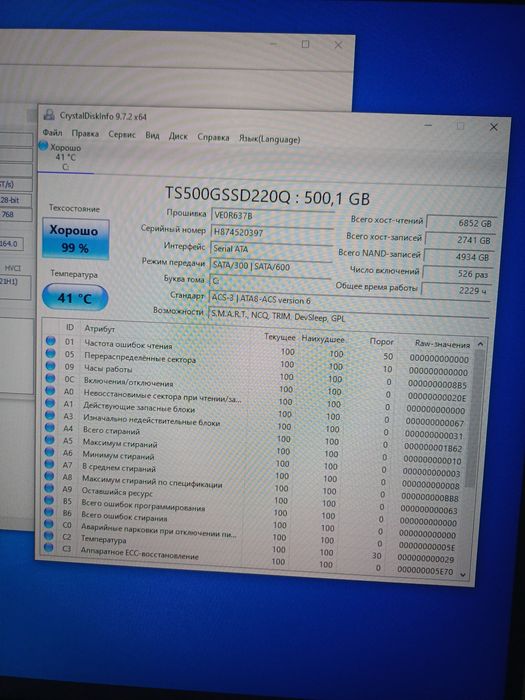Image resolution: width=525 pixels, height=700 pixels.
Task: Click the status orb for attribute A7
Action: (50, 466)
